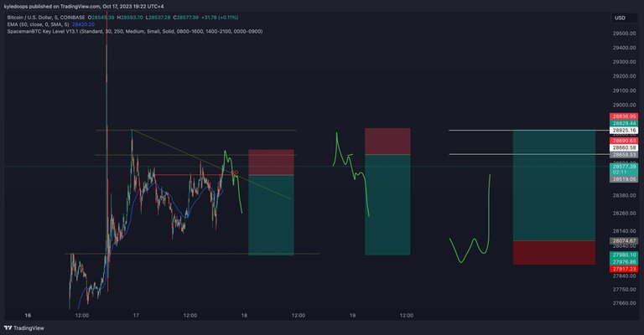Screen dimensions: 644x335
Task: Click the 29000.00 price axis tick
Action: (x=624, y=105)
